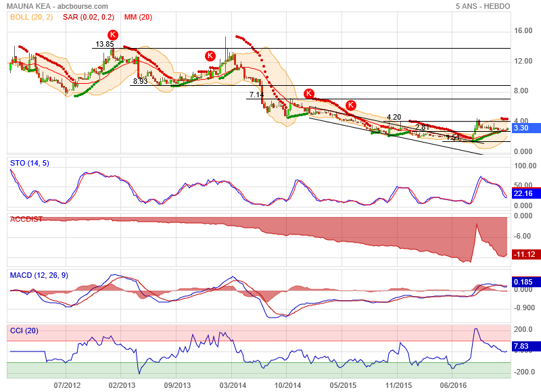Viewport: 541px width, 392px height.
Task: Click the -6.00 ACCDIST axis label
Action: (x=522, y=236)
